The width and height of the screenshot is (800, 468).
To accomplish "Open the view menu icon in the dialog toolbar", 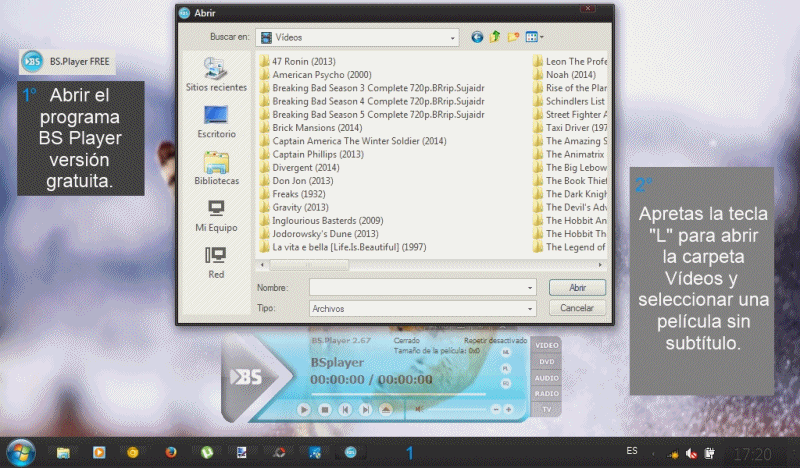I will [x=534, y=37].
